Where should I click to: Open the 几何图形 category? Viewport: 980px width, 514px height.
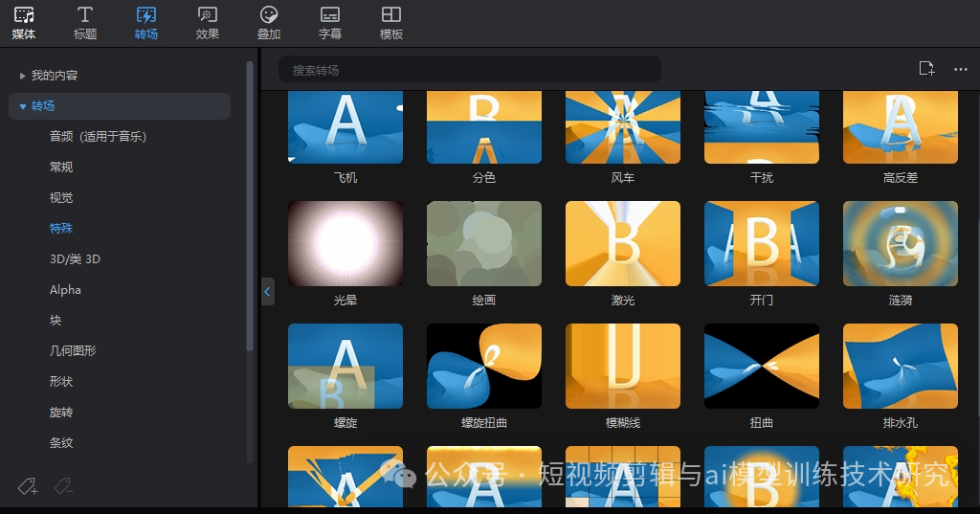click(73, 350)
